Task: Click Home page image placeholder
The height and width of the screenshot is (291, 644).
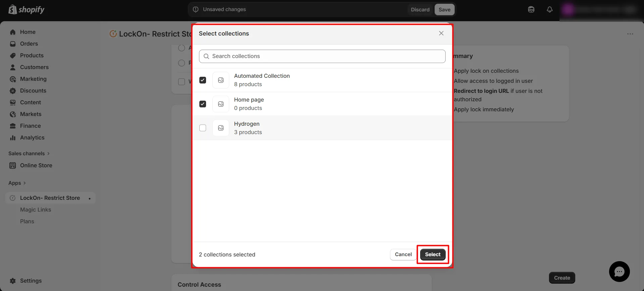Action: pyautogui.click(x=221, y=104)
